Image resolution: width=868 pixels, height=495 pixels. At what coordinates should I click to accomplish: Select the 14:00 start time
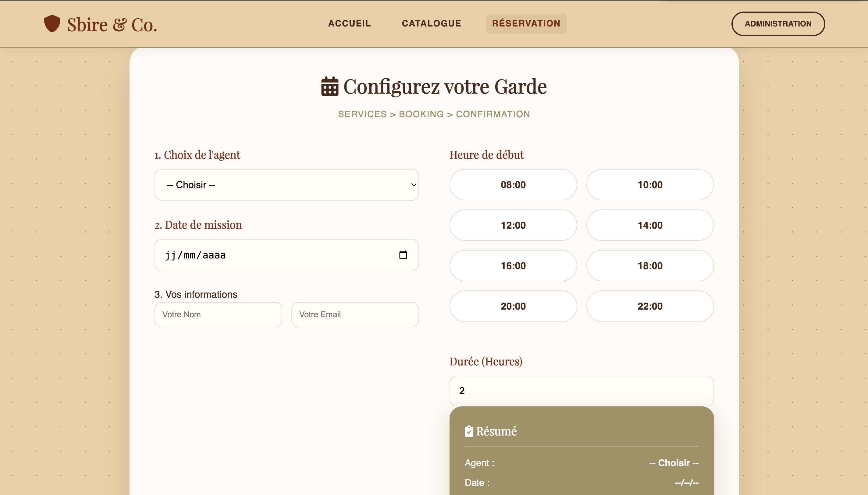coord(649,225)
